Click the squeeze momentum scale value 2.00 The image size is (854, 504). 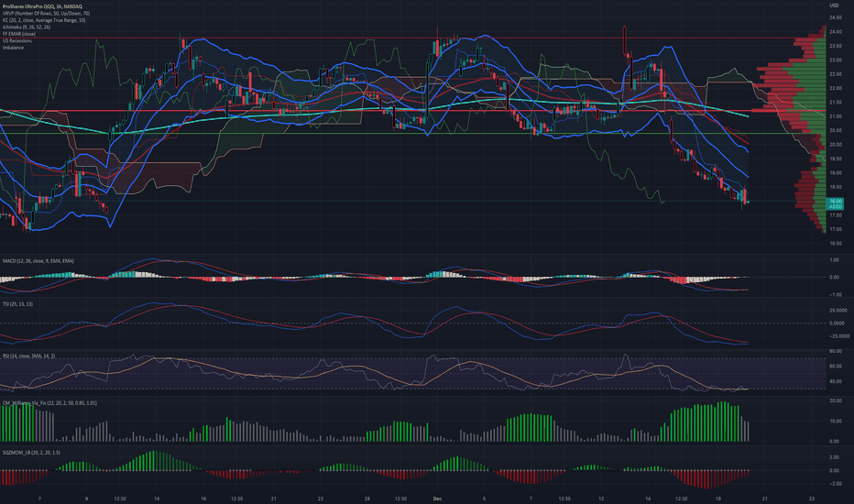click(x=834, y=456)
